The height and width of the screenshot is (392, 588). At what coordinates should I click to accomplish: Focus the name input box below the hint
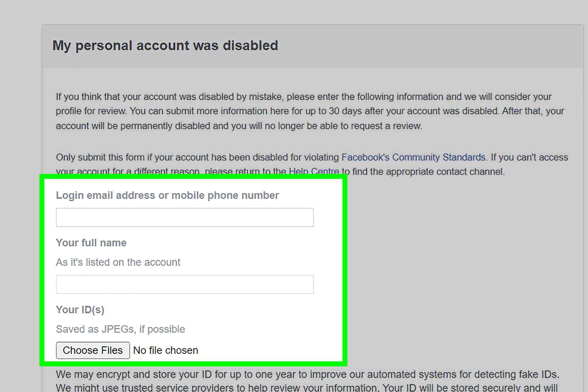[x=185, y=284]
